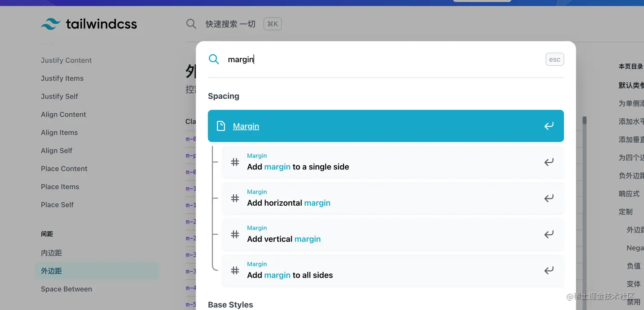Image resolution: width=644 pixels, height=310 pixels.
Task: Click enter arrow on Margin page result
Action: pos(549,126)
